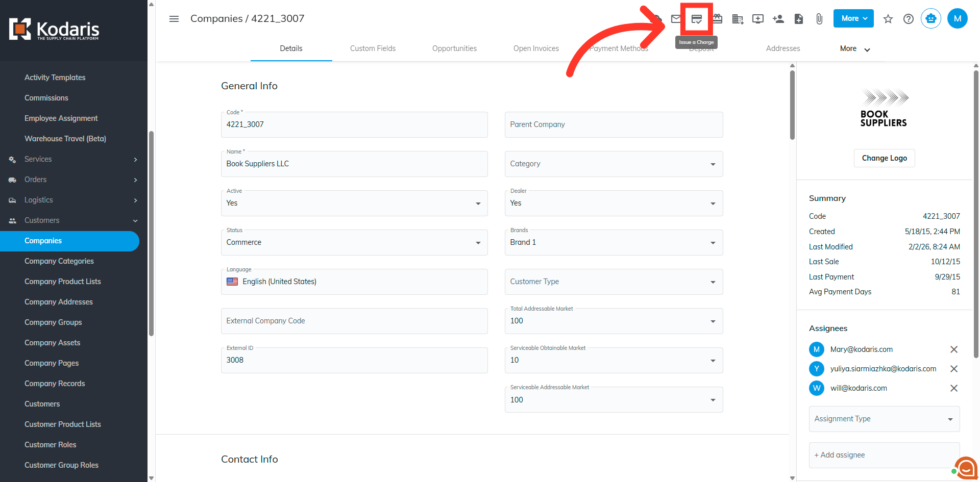The image size is (980, 482).
Task: Click the add screen monitor icon
Action: click(x=758, y=19)
